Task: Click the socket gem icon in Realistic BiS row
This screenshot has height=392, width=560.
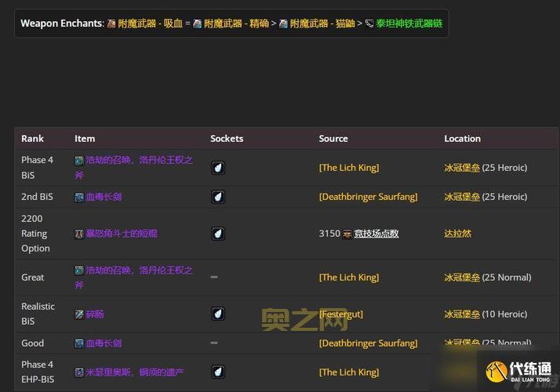Action: [218, 314]
